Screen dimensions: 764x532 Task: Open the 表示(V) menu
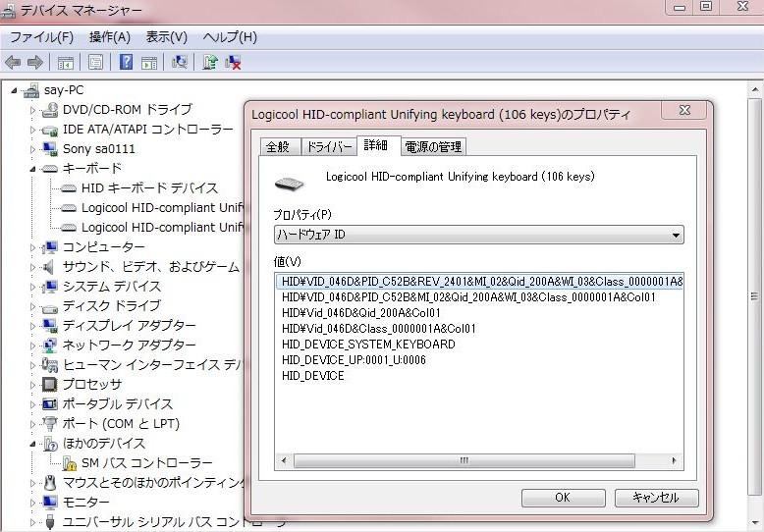click(167, 37)
